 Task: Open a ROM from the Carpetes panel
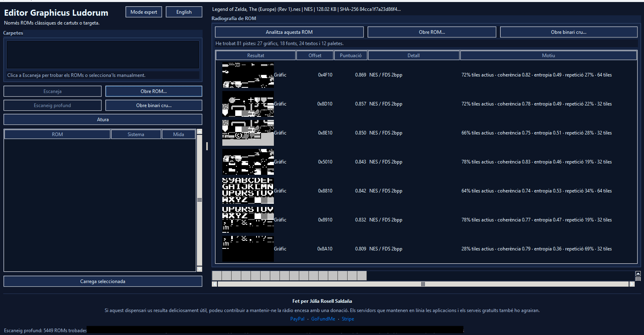click(x=154, y=91)
